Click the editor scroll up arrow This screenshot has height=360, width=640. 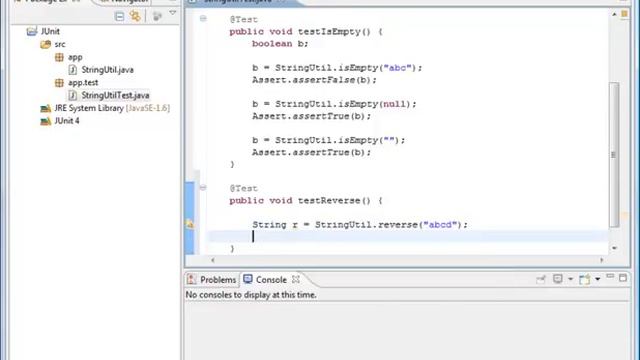614,14
